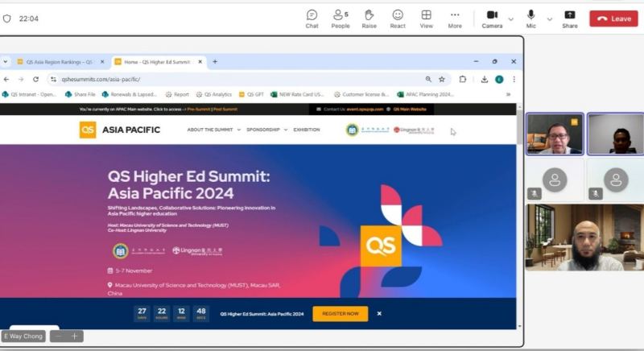Expand the About the Summit menu
Viewport: 644px width, 351px height.
coord(213,130)
